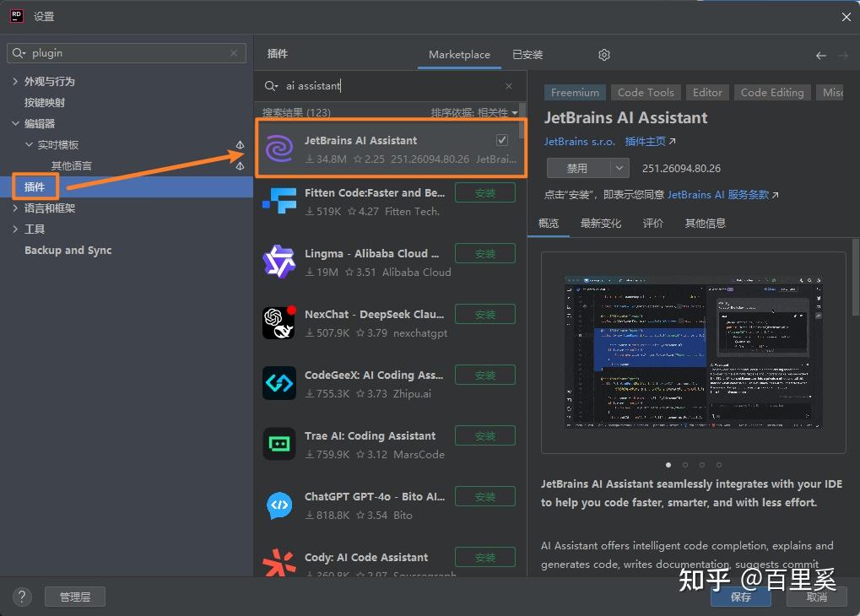Click the marker icon beside 其他语言
860x616 pixels.
tap(240, 165)
